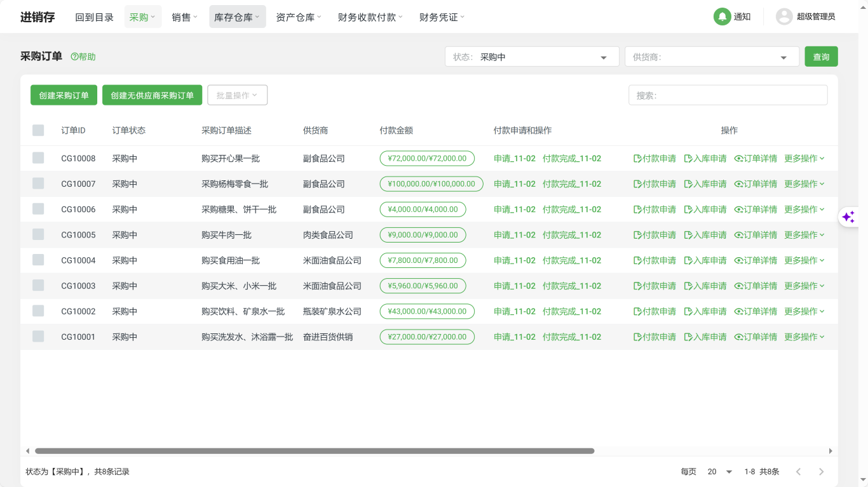The image size is (868, 487).
Task: Open the 财务凭证 menu
Action: pyautogui.click(x=442, y=17)
